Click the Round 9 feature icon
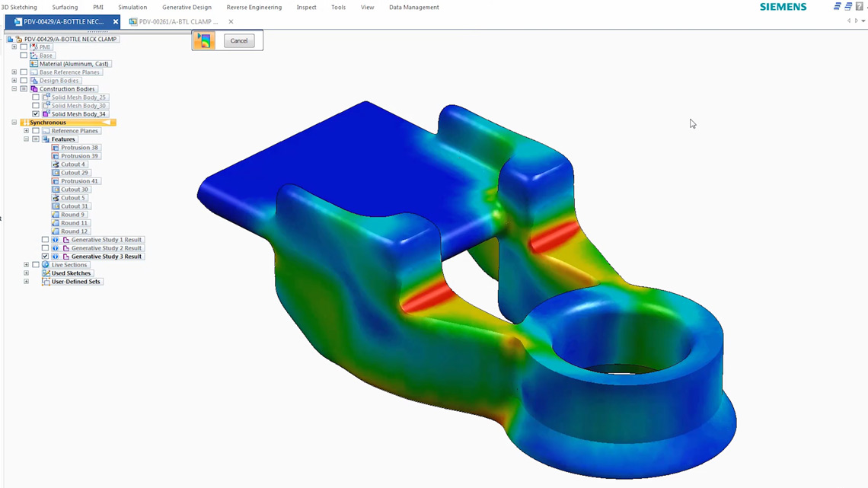Viewport: 868px width, 488px height. click(x=56, y=214)
